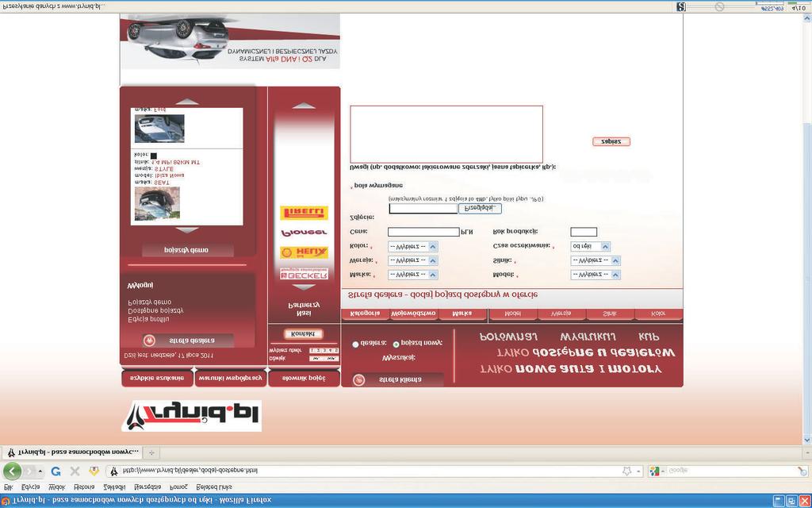Open the BECKER partner logo
Image resolution: width=812 pixels, height=508 pixels.
[x=304, y=274]
